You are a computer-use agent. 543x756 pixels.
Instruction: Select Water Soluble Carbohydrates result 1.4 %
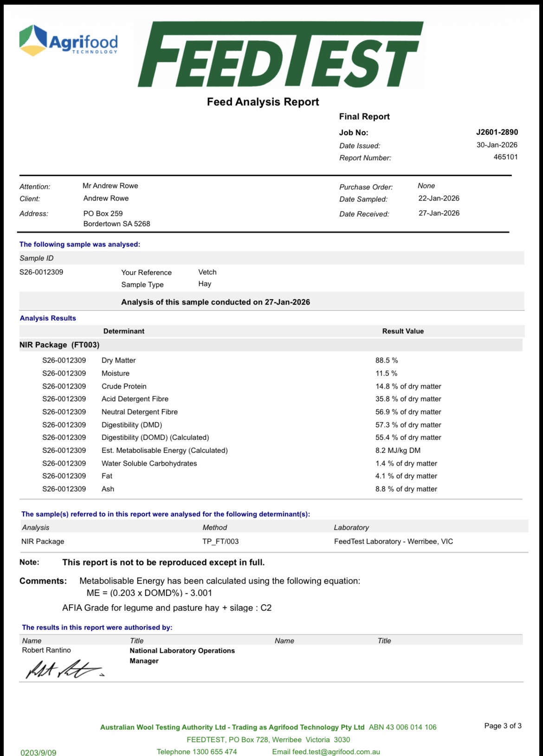(407, 463)
